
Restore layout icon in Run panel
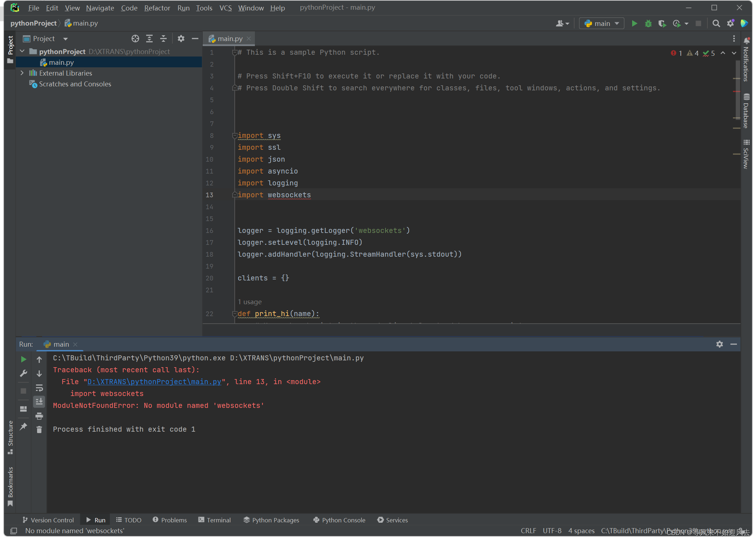23,409
